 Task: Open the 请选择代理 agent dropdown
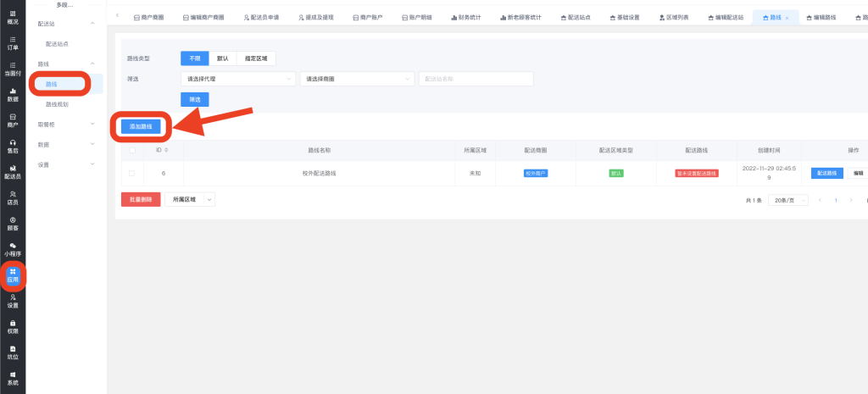click(x=237, y=79)
